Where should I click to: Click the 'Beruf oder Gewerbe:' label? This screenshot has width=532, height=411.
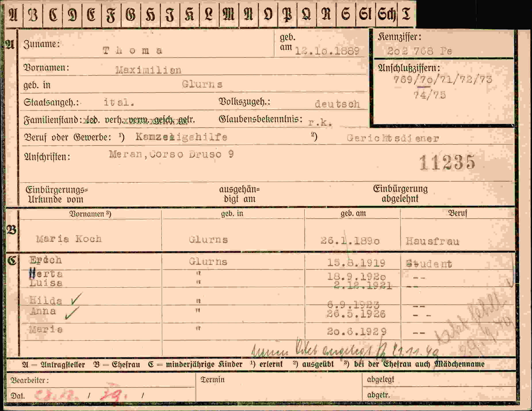[68, 138]
